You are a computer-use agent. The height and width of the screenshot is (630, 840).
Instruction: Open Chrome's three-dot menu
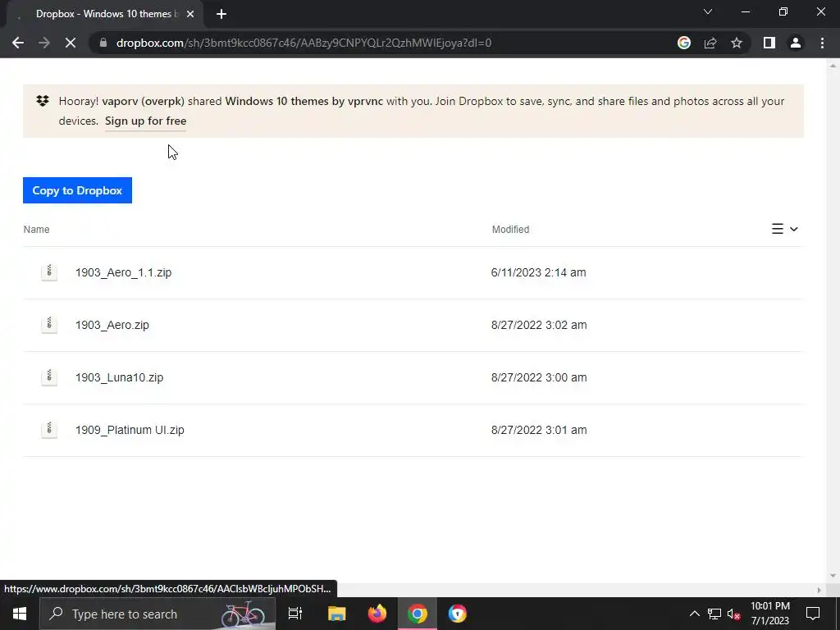[x=822, y=43]
